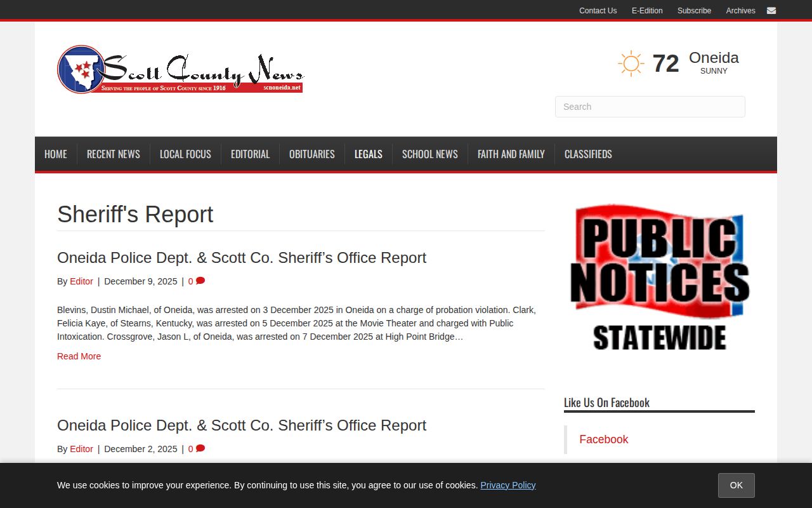The width and height of the screenshot is (812, 508).
Task: Click the 'Sheriff's Report' page heading
Action: (135, 214)
